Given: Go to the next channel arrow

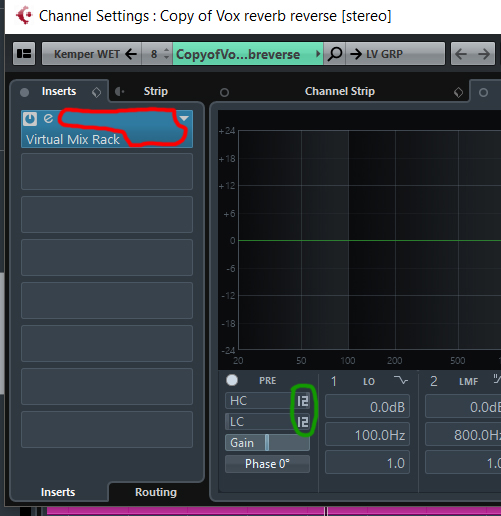Looking at the screenshot, I should click(x=484, y=54).
